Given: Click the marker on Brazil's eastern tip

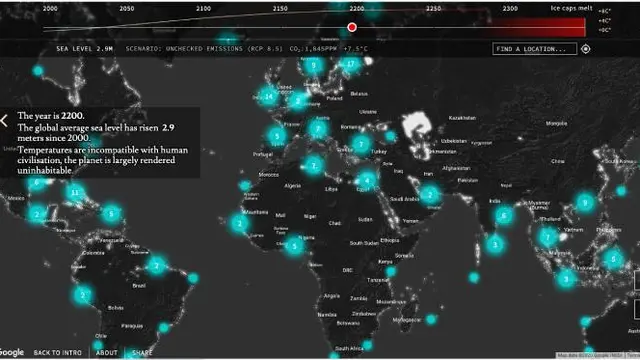Looking at the screenshot, I should pos(193,278).
